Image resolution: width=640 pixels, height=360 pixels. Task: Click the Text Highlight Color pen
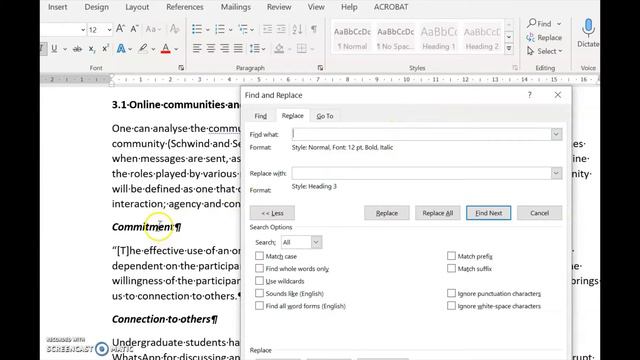pos(142,49)
